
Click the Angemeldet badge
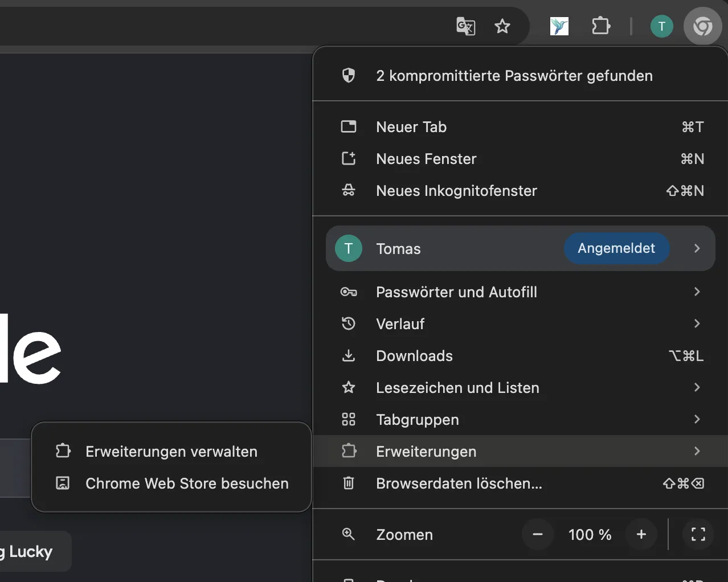coord(616,248)
